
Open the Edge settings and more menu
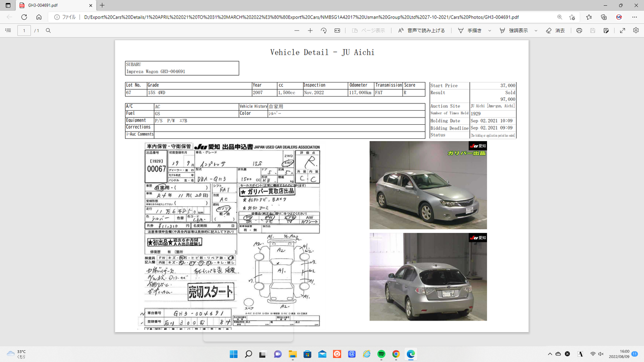(634, 17)
